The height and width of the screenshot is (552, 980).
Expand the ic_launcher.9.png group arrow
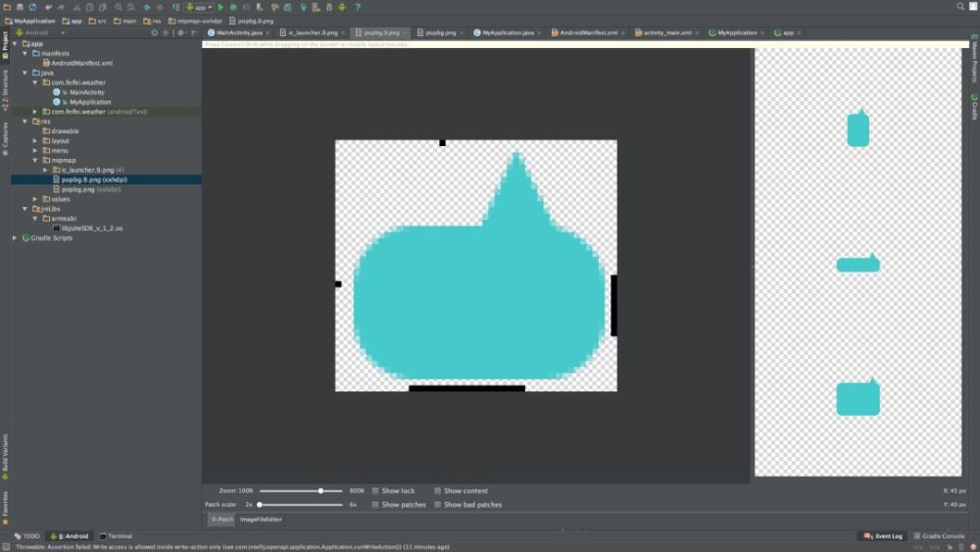point(45,170)
